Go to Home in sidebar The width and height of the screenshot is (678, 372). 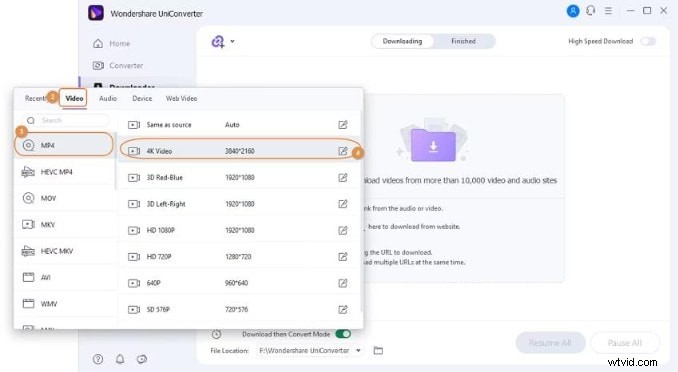pyautogui.click(x=112, y=43)
